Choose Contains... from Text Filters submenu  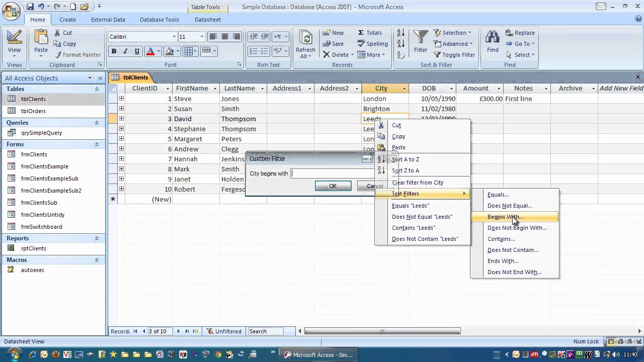(514, 239)
